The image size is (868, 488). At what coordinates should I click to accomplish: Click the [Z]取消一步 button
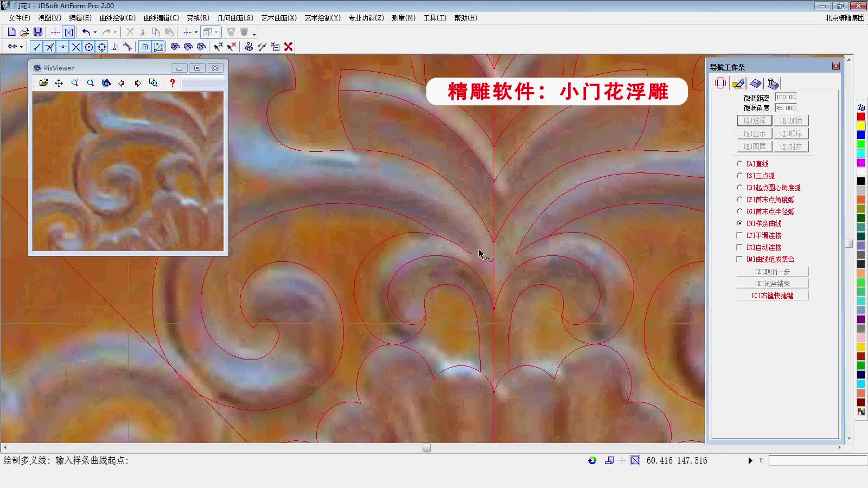(x=771, y=271)
